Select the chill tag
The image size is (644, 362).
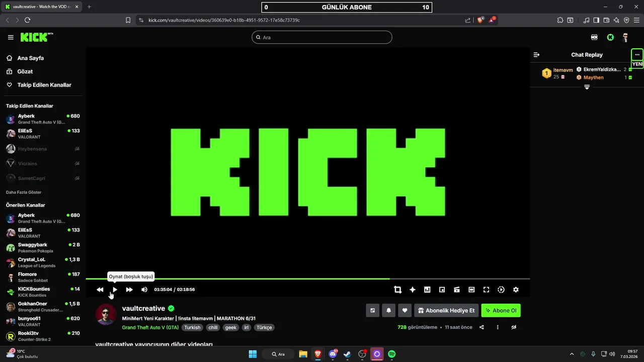pyautogui.click(x=213, y=327)
